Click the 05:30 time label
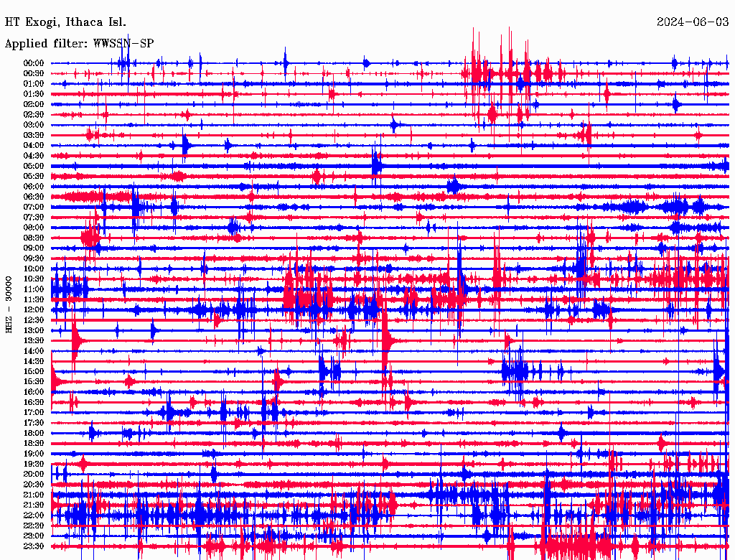The height and width of the screenshot is (560, 735). 34,176
